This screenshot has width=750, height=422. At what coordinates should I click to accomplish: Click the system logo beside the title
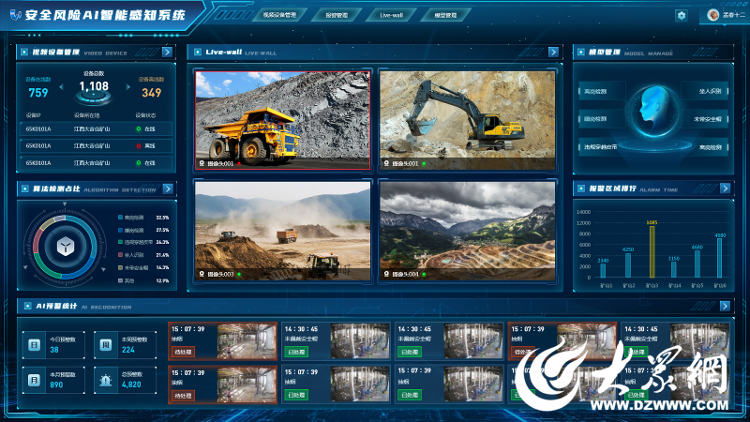15,15
